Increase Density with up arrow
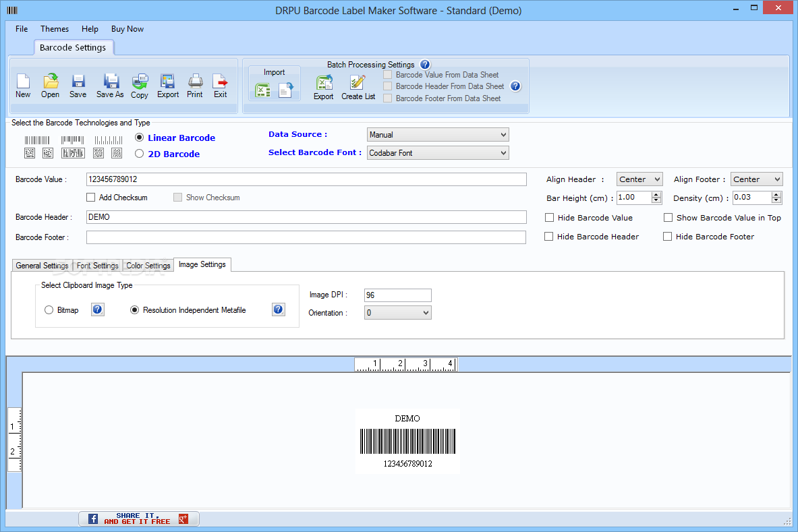Image resolution: width=798 pixels, height=532 pixels. [x=776, y=194]
